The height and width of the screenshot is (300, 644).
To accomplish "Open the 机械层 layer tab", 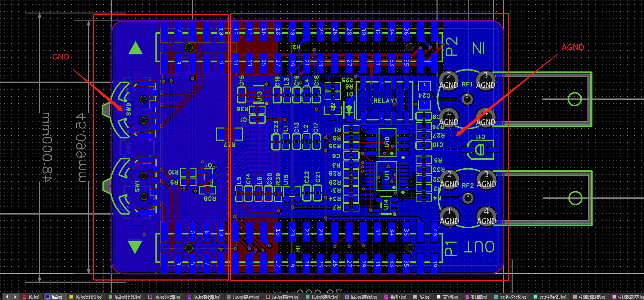I will [477, 297].
